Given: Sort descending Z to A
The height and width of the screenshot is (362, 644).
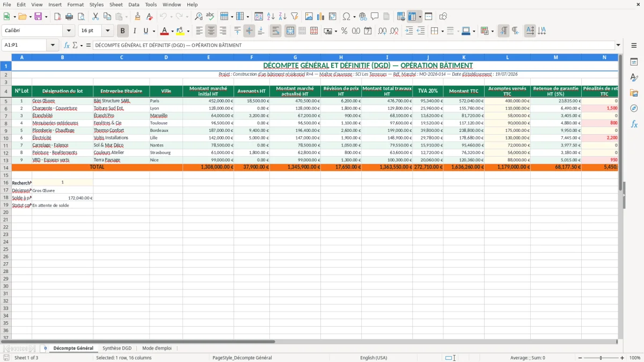Looking at the screenshot, I should [x=282, y=17].
